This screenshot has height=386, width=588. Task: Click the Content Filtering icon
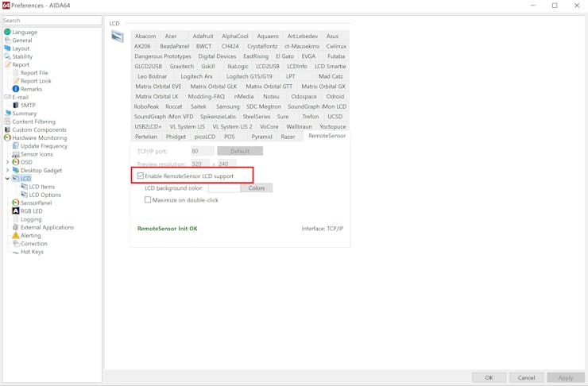click(7, 122)
